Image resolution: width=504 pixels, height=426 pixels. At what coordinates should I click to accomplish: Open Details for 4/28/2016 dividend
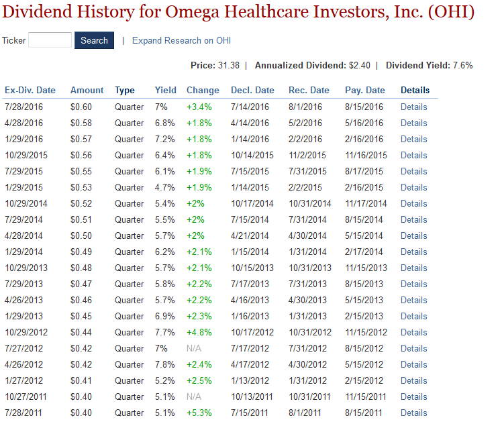(413, 123)
